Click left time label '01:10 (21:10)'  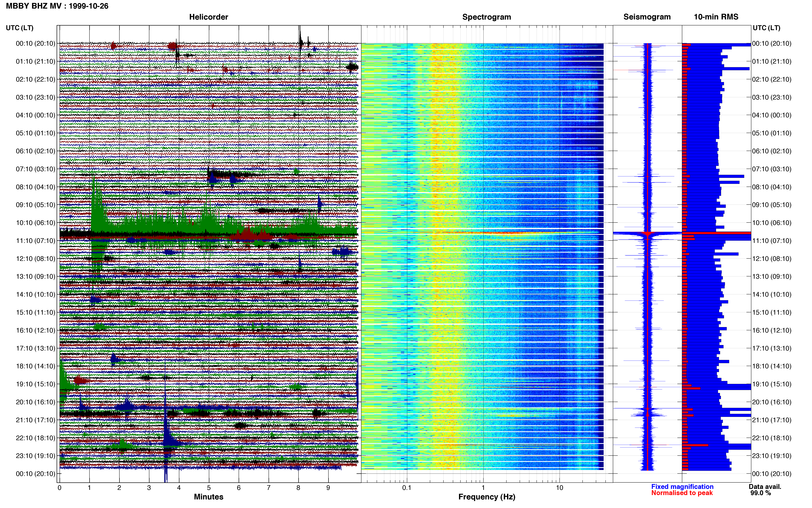click(36, 61)
